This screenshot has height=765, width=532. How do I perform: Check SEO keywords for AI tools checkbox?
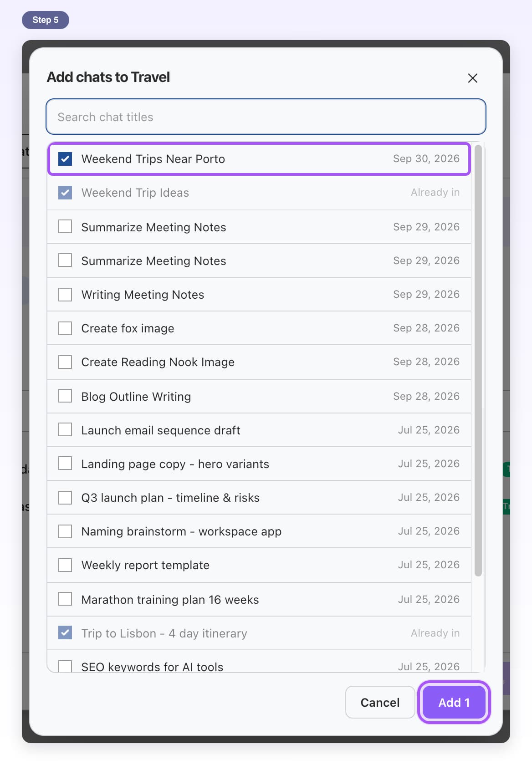coord(65,666)
